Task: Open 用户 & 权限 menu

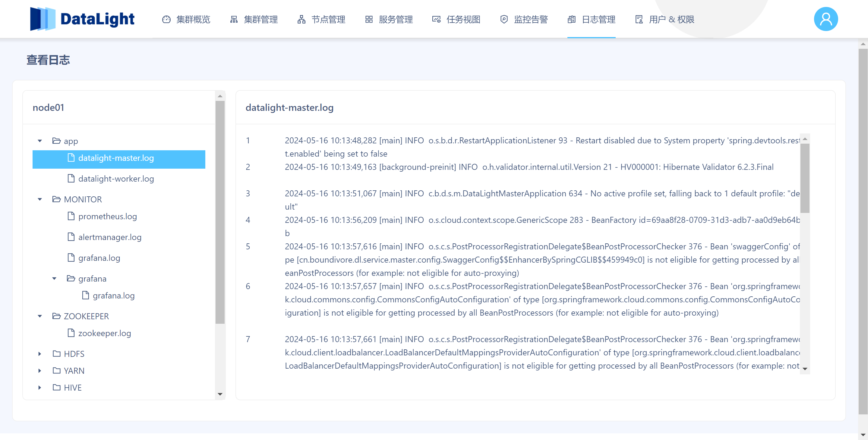Action: 665,20
